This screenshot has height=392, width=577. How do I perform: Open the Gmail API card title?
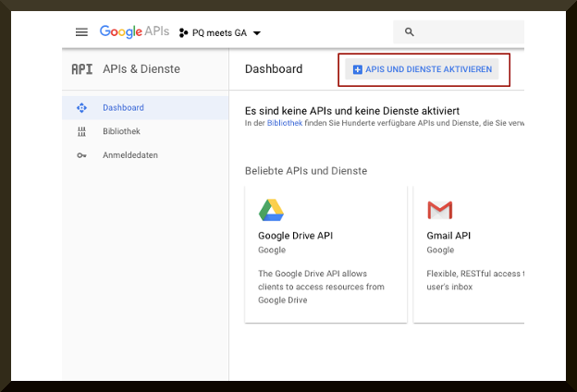(x=448, y=236)
